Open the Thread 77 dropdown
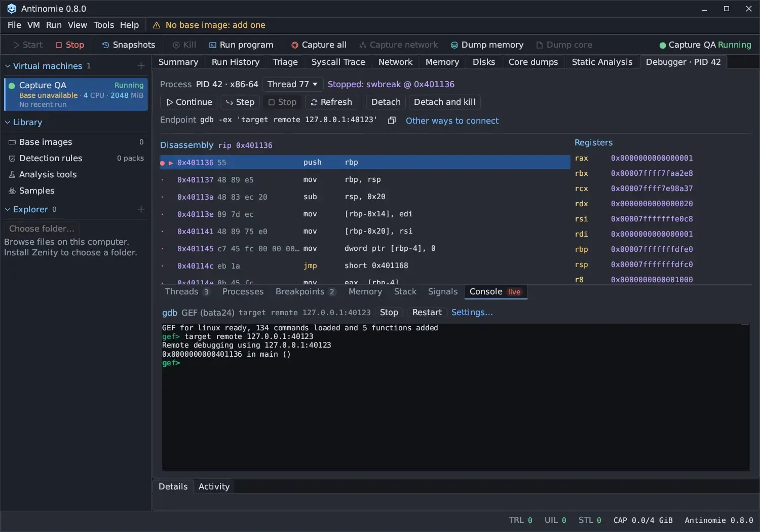The image size is (760, 532). pos(292,84)
